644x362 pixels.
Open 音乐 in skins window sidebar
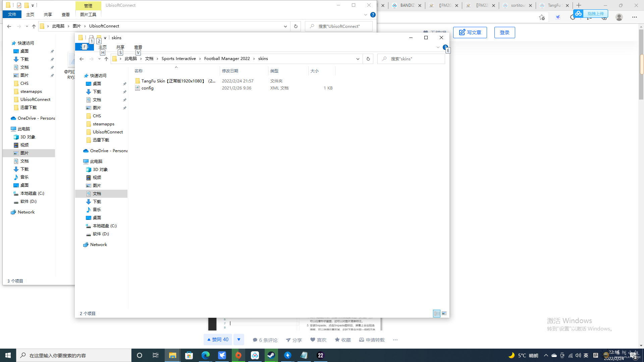click(x=97, y=210)
